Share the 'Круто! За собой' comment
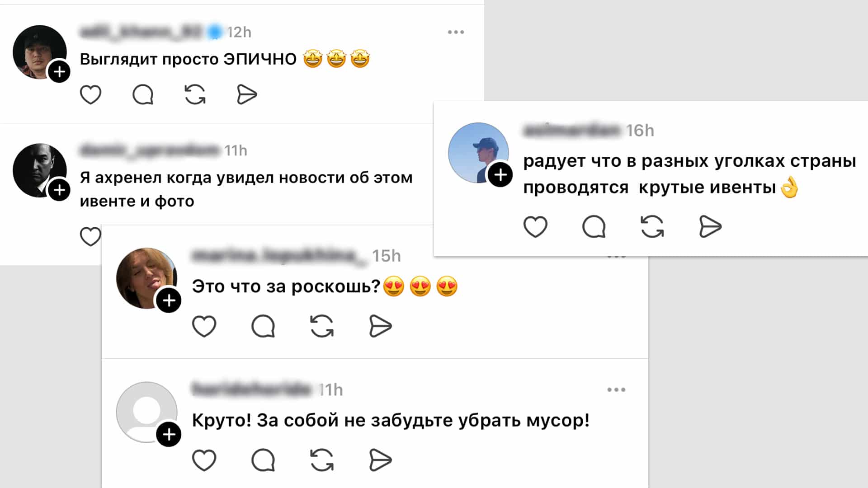Image resolution: width=868 pixels, height=488 pixels. [380, 460]
